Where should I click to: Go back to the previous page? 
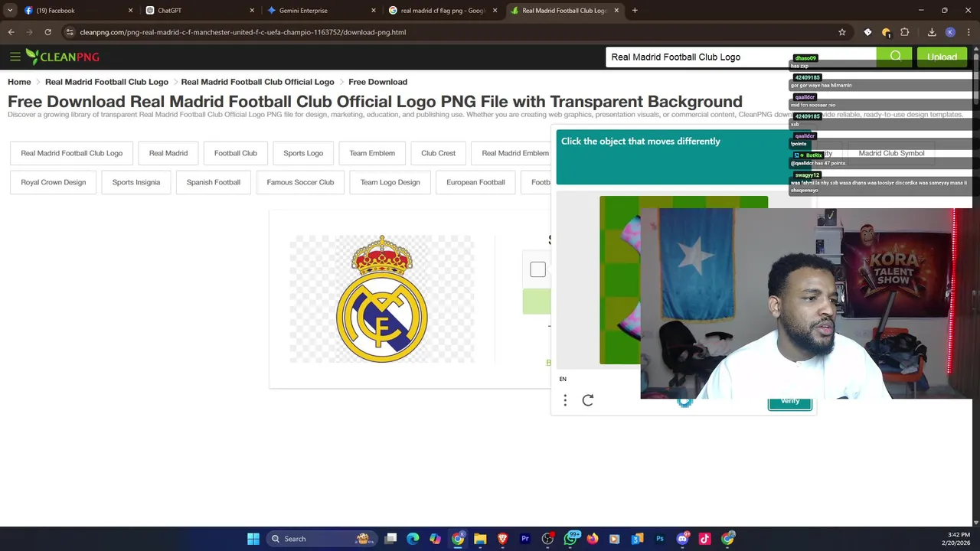click(x=11, y=32)
